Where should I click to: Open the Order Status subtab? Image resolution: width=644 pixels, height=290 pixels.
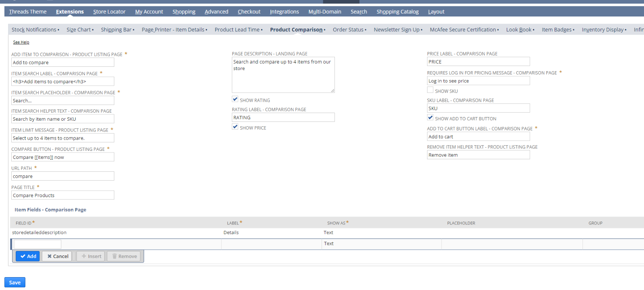pos(348,30)
